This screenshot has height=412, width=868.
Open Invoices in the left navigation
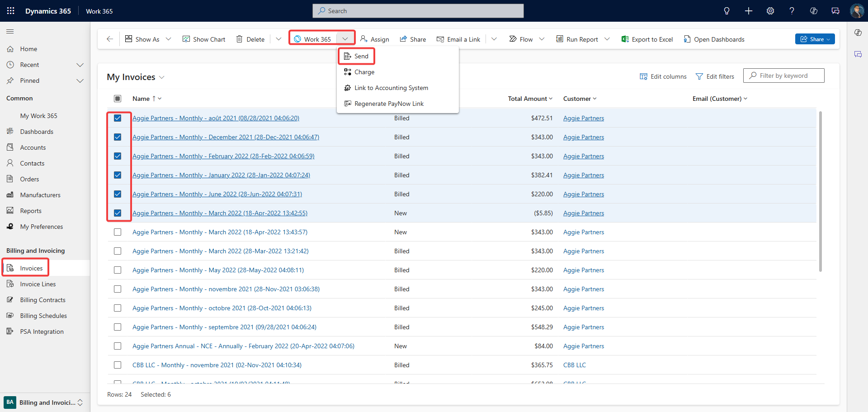click(31, 268)
